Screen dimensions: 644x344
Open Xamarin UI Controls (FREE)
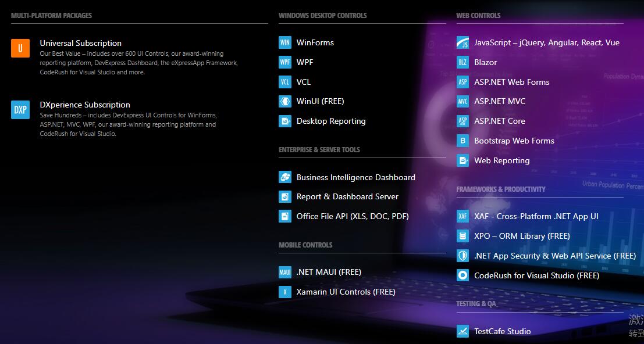click(346, 292)
